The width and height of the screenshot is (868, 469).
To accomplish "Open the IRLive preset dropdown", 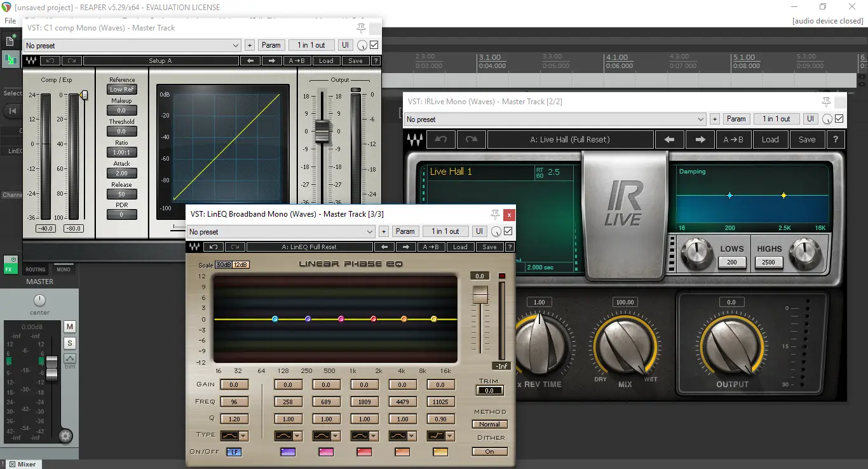I will pyautogui.click(x=555, y=119).
